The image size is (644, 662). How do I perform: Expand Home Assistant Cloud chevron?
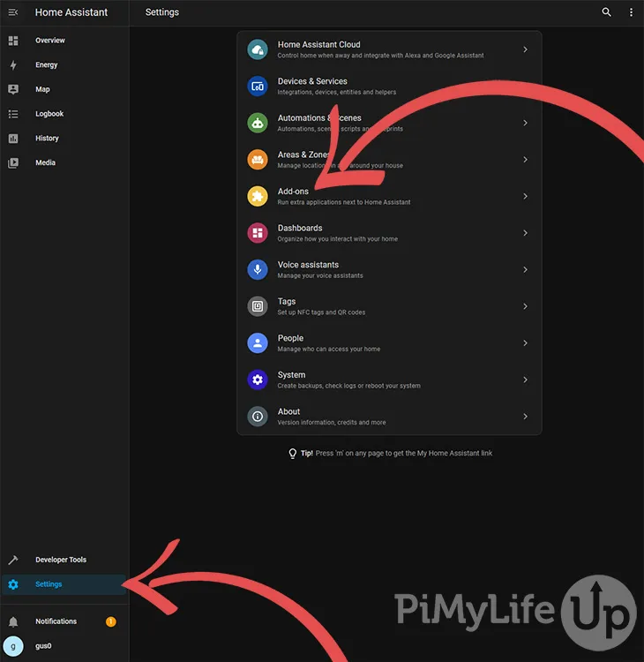coord(526,49)
